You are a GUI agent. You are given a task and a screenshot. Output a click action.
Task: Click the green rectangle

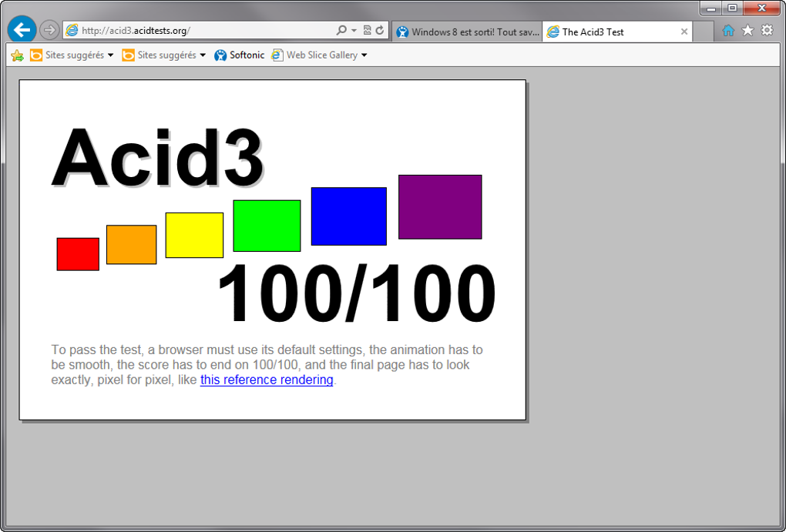coord(267,226)
